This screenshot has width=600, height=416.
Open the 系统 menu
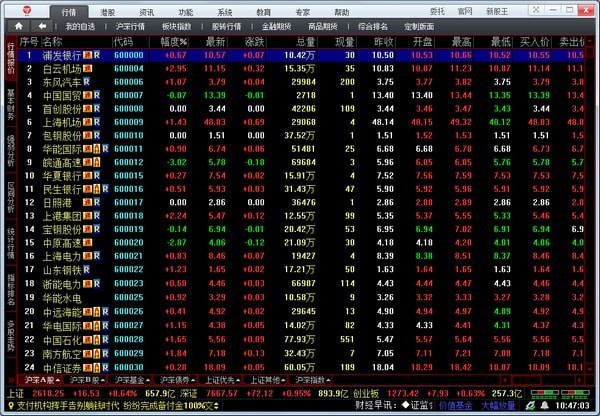pos(225,12)
